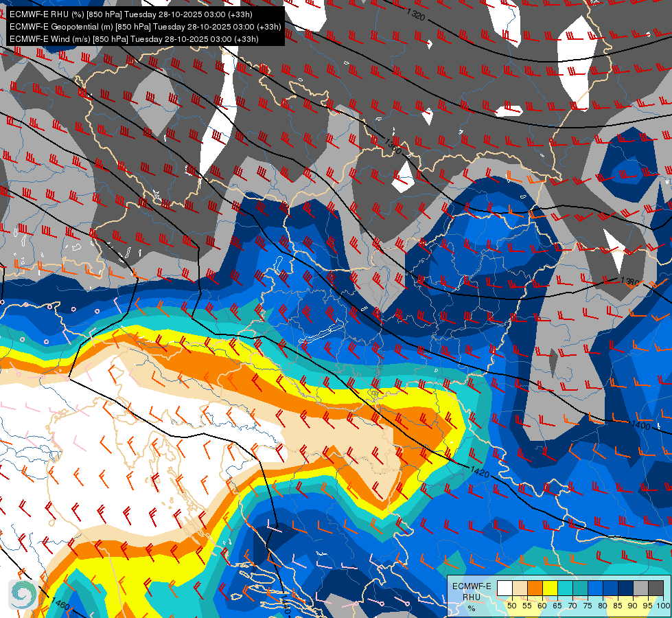Click the cyan legend swatch for 65-70%
Screen dimensions: 672x618
[x=566, y=588]
